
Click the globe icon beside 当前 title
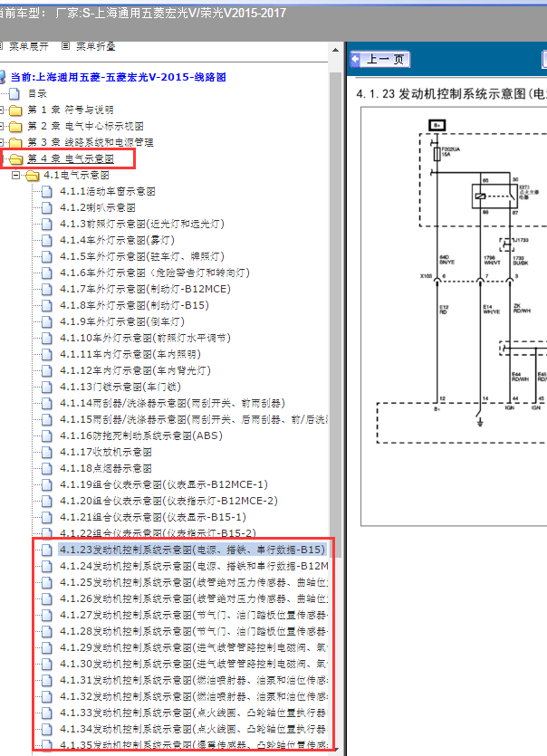click(x=3, y=77)
